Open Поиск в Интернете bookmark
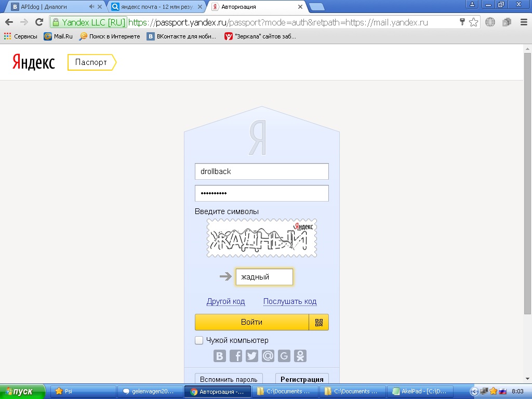The image size is (532, 399). tap(110, 36)
